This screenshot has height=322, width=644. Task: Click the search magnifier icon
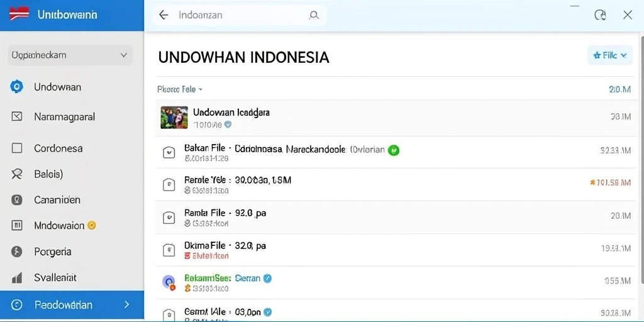314,16
